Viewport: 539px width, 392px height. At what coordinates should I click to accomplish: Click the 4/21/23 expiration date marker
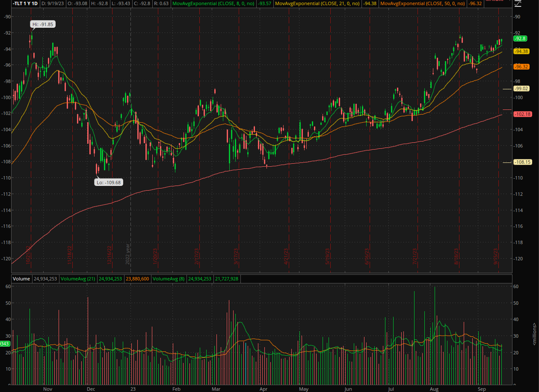(285, 256)
